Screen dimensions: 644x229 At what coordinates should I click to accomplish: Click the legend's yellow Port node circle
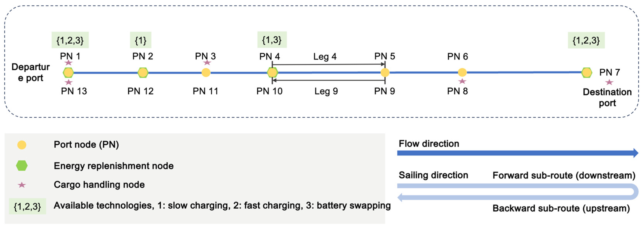coord(22,145)
